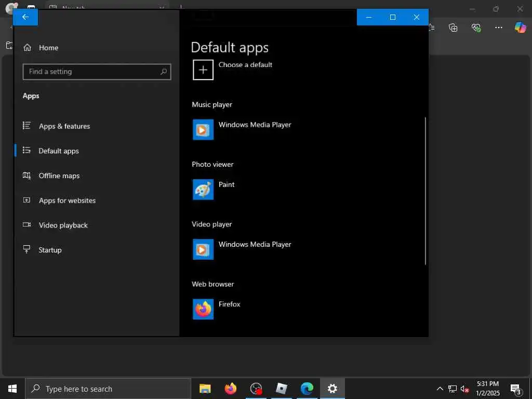Click the Choose a default label
Image resolution: width=532 pixels, height=399 pixels.
click(245, 65)
